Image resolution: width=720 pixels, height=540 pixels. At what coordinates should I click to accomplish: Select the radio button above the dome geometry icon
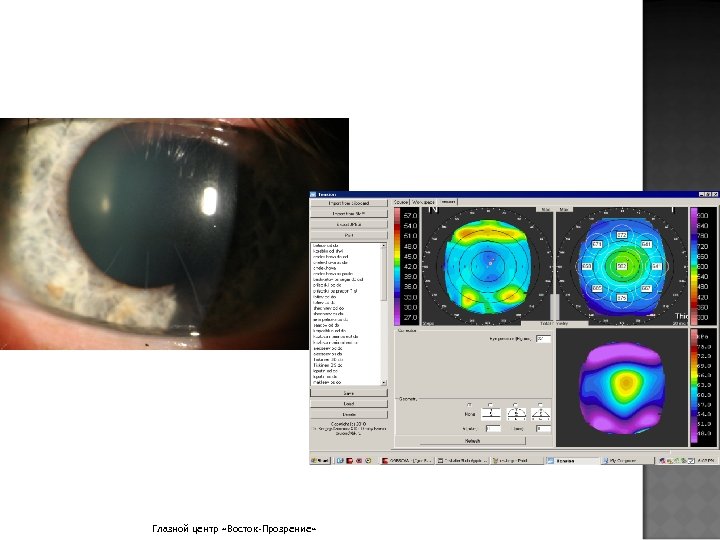pos(515,405)
